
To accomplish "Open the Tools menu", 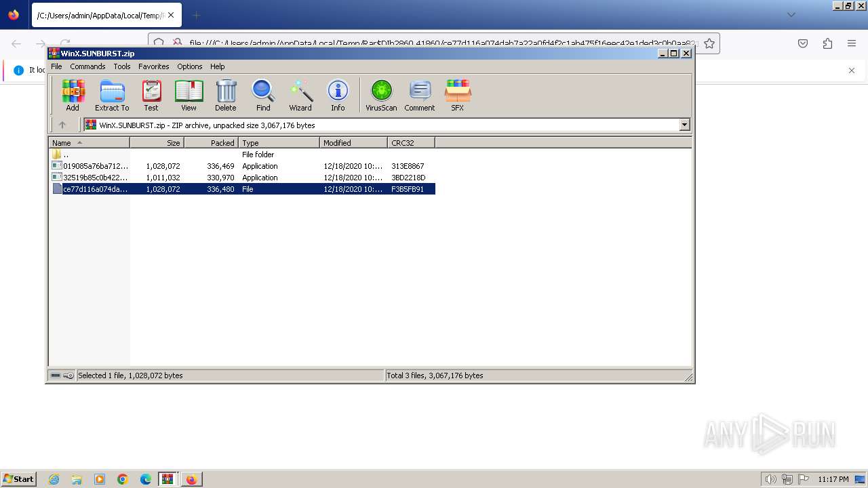I will tap(122, 66).
